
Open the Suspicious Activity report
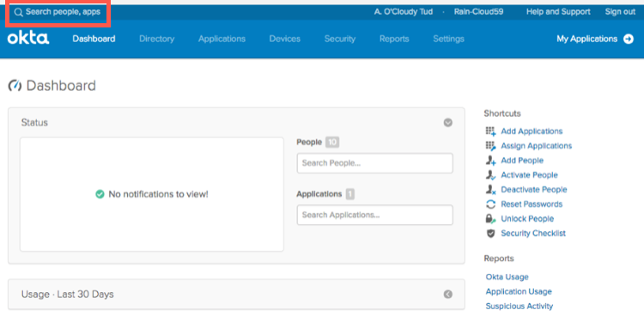point(519,307)
